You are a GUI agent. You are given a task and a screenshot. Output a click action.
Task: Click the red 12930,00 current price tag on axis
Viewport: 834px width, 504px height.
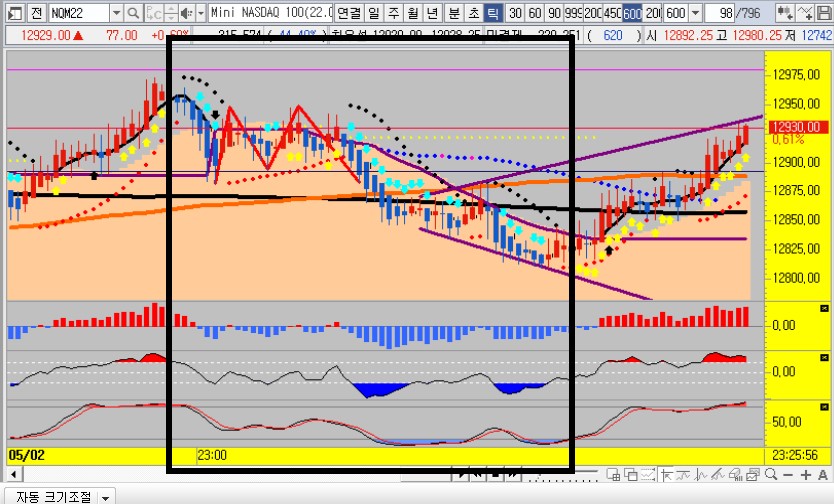(798, 127)
